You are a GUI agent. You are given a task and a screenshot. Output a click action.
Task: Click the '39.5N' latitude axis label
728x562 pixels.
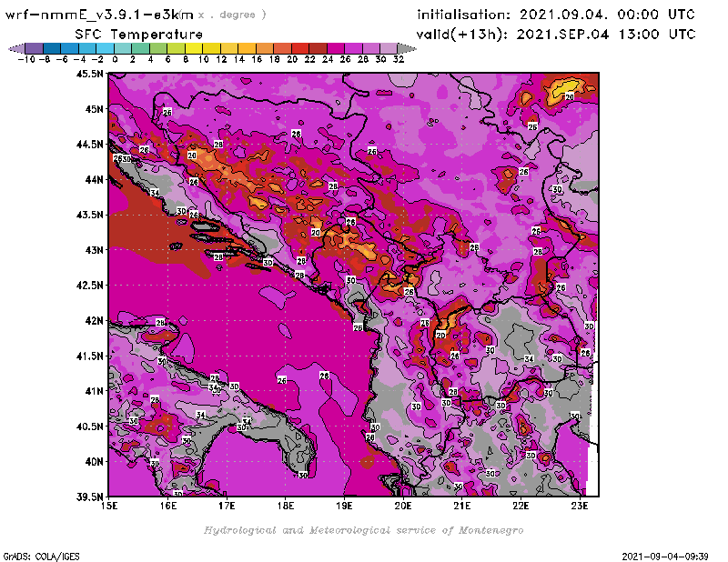[89, 497]
